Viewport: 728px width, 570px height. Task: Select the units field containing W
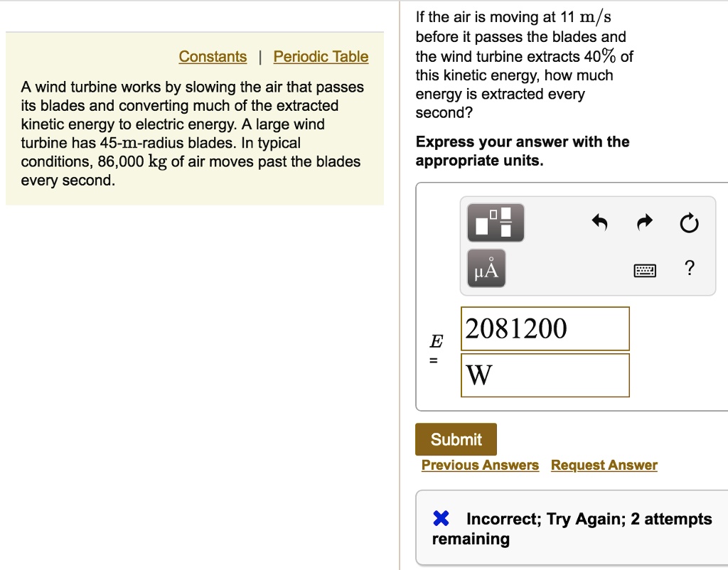click(x=545, y=375)
